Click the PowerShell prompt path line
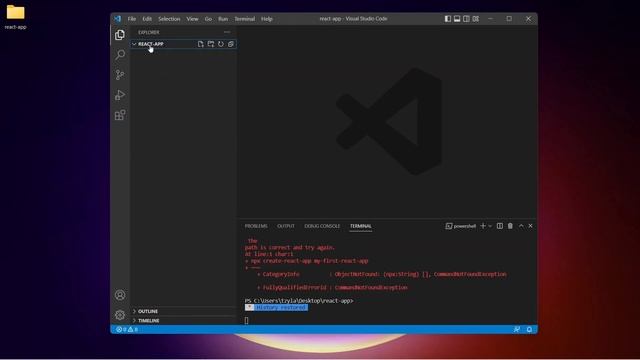Image resolution: width=640 pixels, height=360 pixels. (x=299, y=301)
